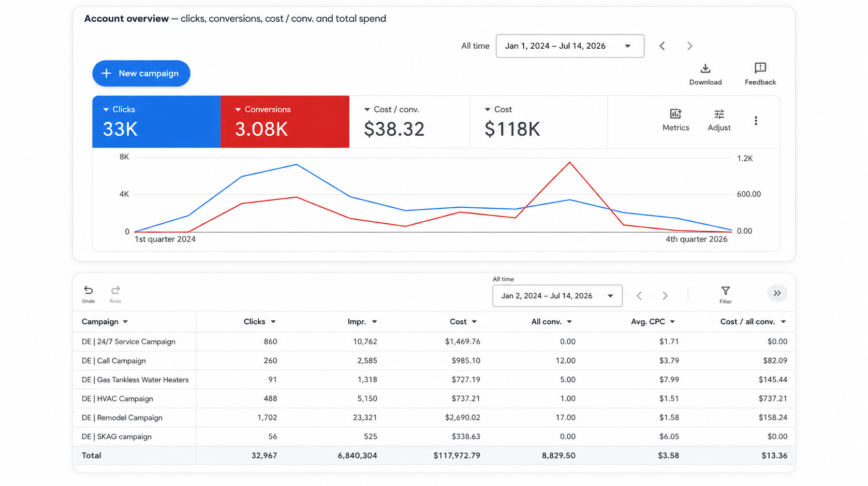Click the $118K cost value
Viewport: 868px width, 486px height.
512,129
